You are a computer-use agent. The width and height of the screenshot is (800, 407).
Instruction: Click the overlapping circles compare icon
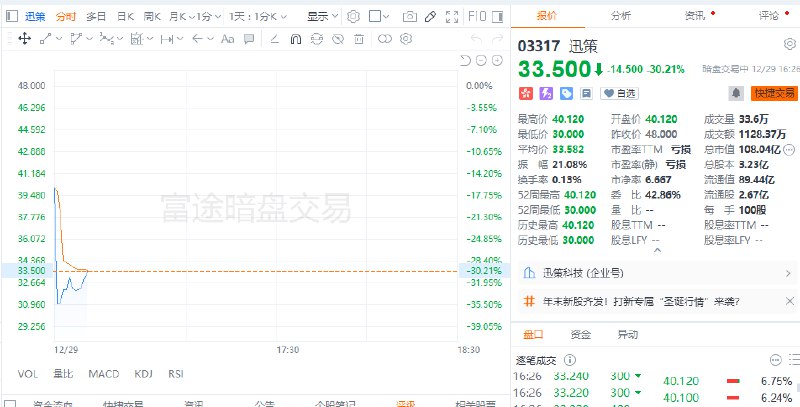coord(385,39)
